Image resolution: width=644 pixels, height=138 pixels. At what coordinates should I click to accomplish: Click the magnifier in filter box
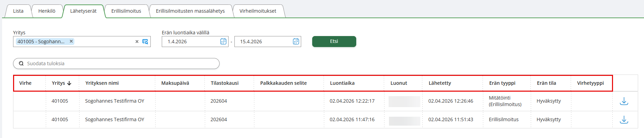[21, 64]
